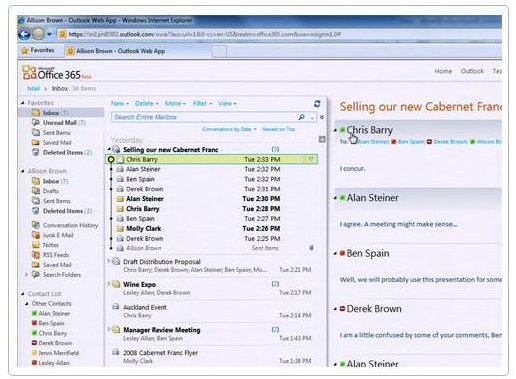Screen dimensions: 516x379
Task: Click Newest on Top sort link
Action: click(278, 129)
